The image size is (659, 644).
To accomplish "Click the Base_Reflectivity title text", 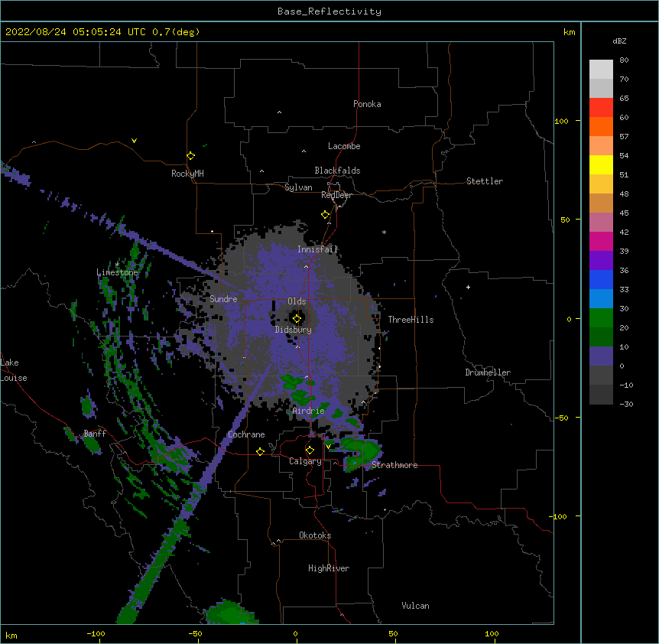I will pyautogui.click(x=329, y=11).
